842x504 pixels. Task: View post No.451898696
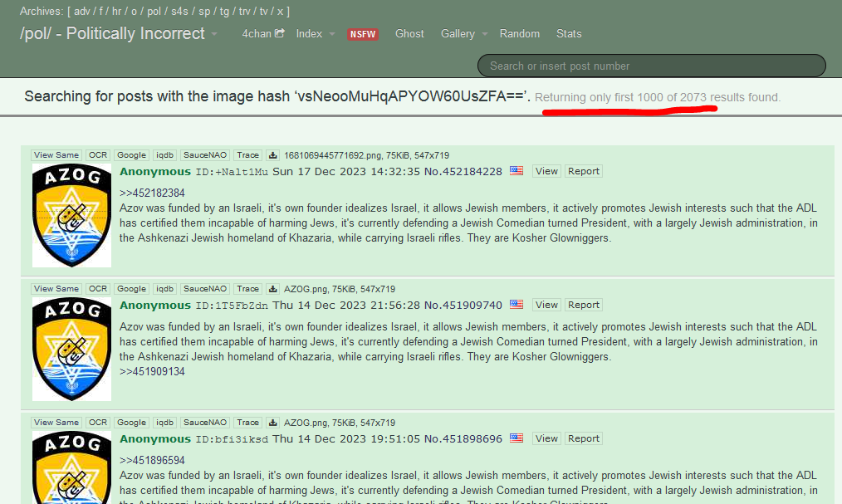(x=546, y=438)
